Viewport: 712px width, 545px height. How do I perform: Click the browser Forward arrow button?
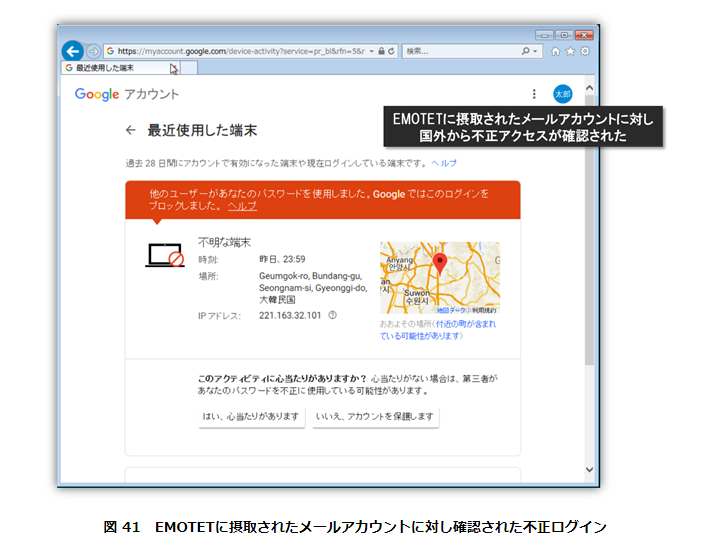94,50
